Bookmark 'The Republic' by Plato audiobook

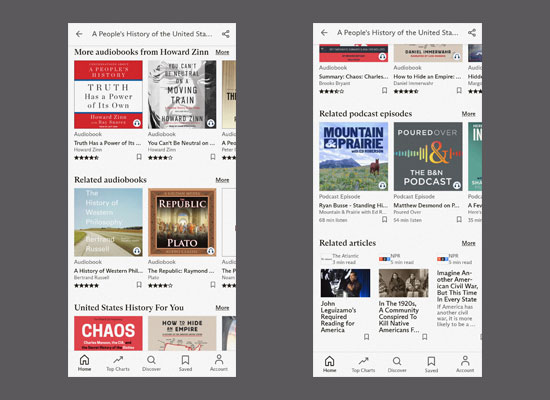click(x=213, y=285)
